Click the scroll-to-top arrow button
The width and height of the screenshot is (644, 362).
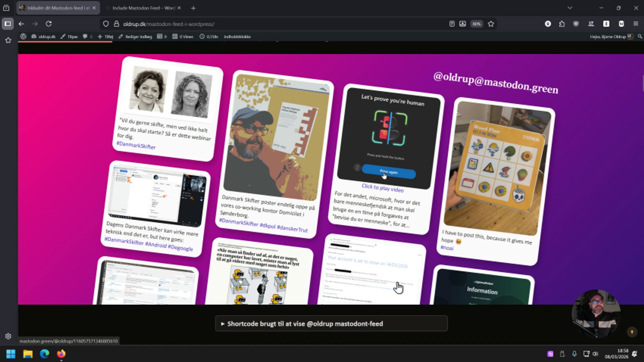[x=632, y=332]
